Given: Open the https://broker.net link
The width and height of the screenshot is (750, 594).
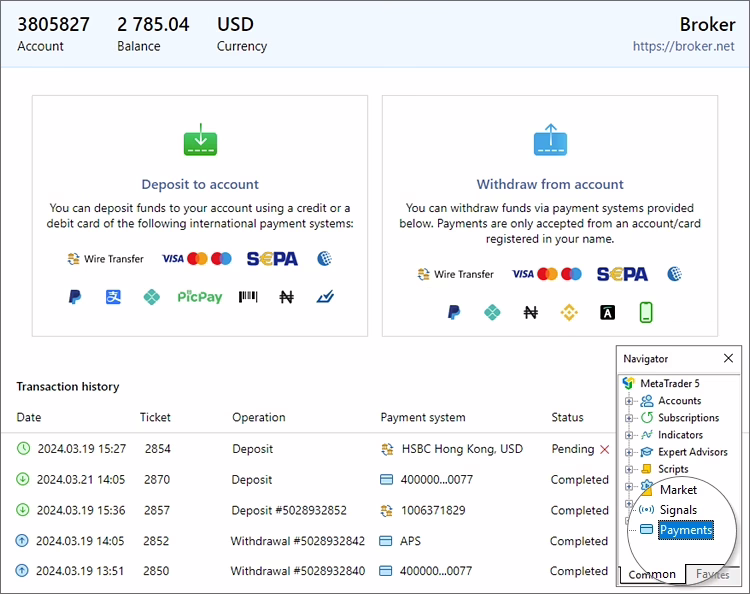Looking at the screenshot, I should (x=684, y=46).
